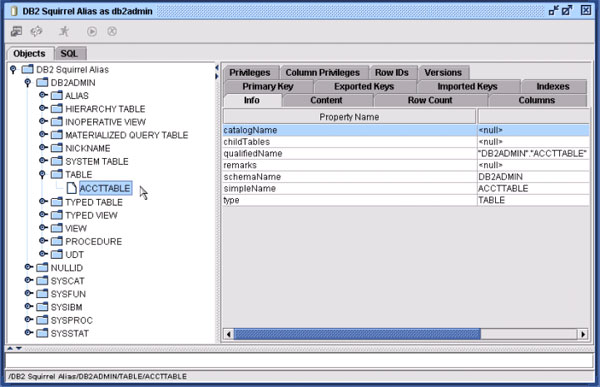Click the window title bar icon
The width and height of the screenshot is (600, 387).
[x=15, y=11]
